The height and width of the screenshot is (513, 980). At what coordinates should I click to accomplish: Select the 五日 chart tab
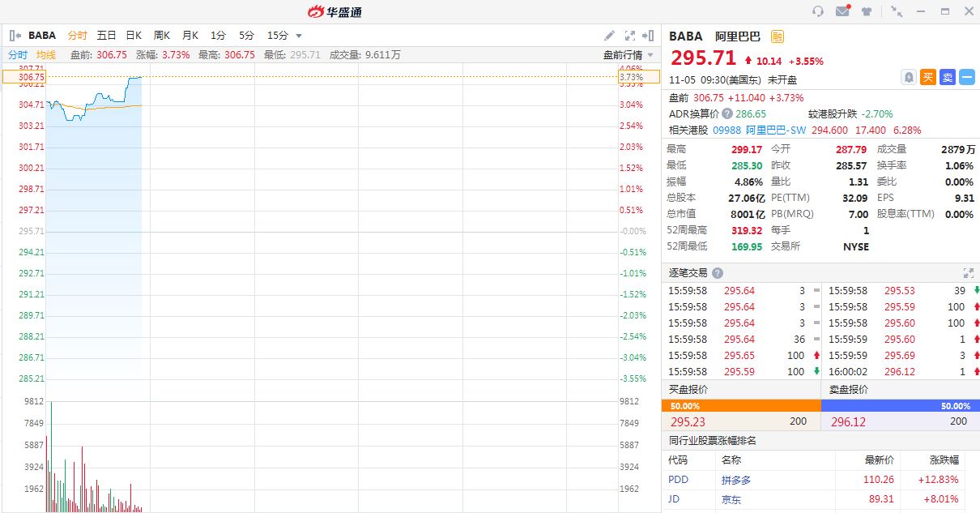point(106,36)
